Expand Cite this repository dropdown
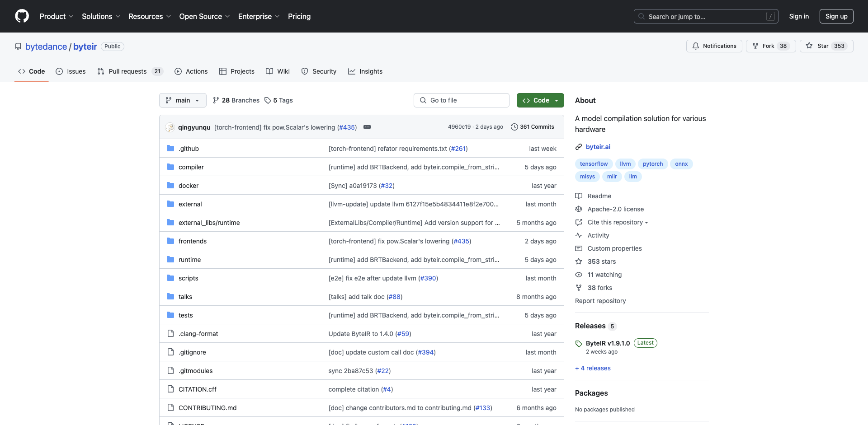Viewport: 868px width, 425px height. 618,222
